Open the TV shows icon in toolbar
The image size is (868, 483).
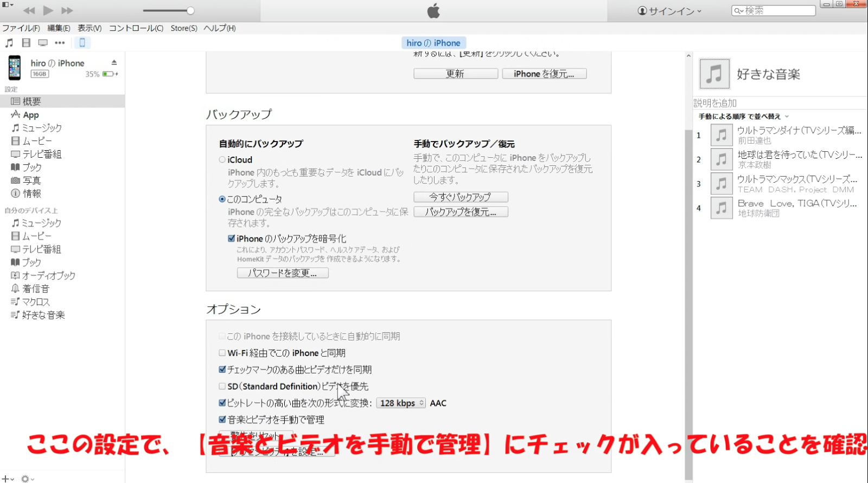coord(43,43)
